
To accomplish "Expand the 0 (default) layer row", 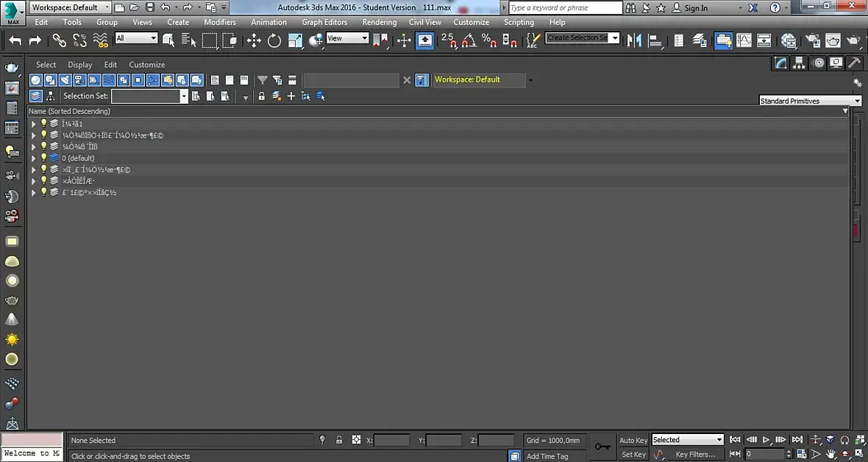I will [x=33, y=158].
